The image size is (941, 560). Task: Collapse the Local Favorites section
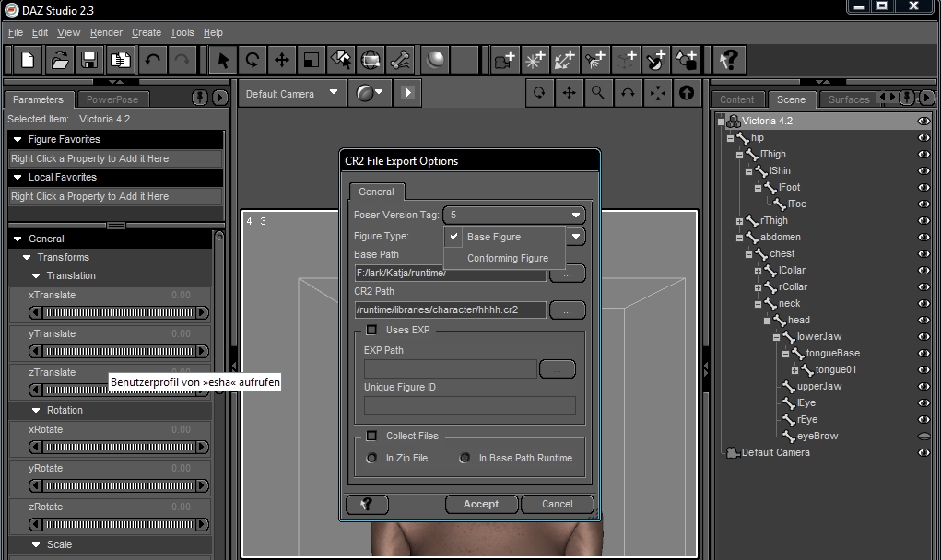pos(18,177)
